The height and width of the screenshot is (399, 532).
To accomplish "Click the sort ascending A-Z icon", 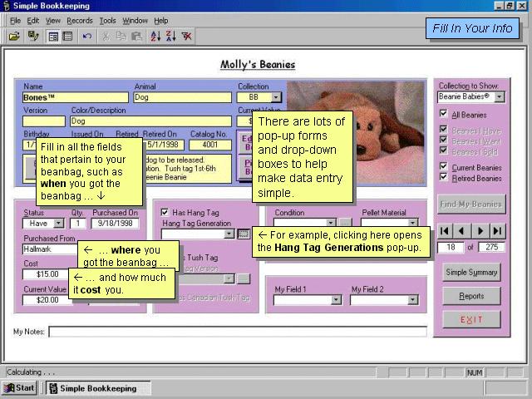I will (x=155, y=37).
